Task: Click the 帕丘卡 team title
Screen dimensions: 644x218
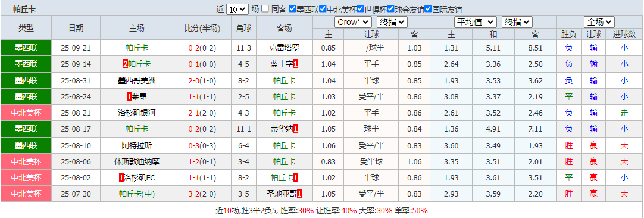Action: coord(24,9)
